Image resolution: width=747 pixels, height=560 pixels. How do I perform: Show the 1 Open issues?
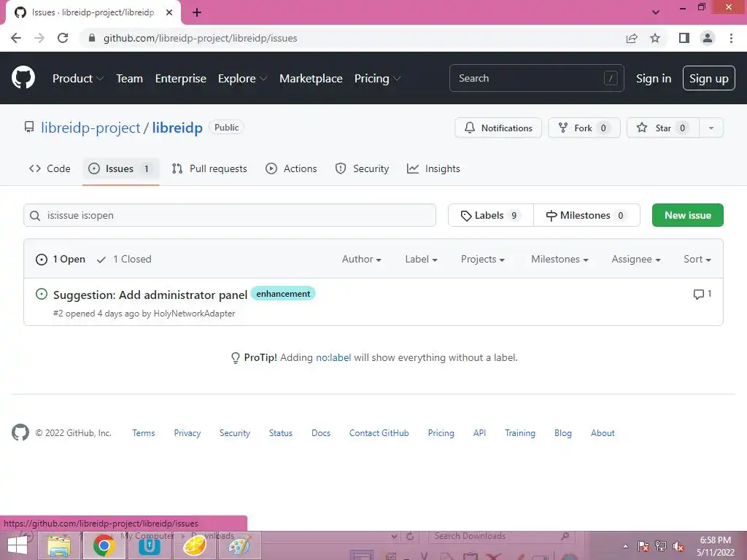(61, 259)
